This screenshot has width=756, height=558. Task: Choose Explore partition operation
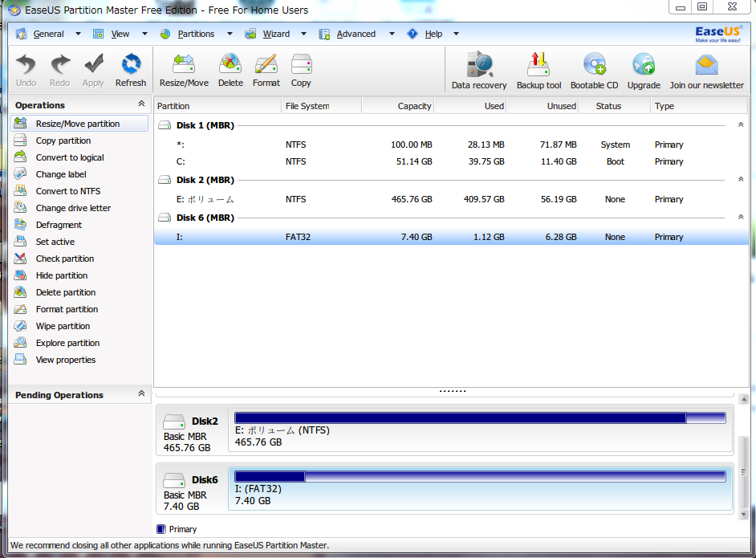tap(67, 343)
